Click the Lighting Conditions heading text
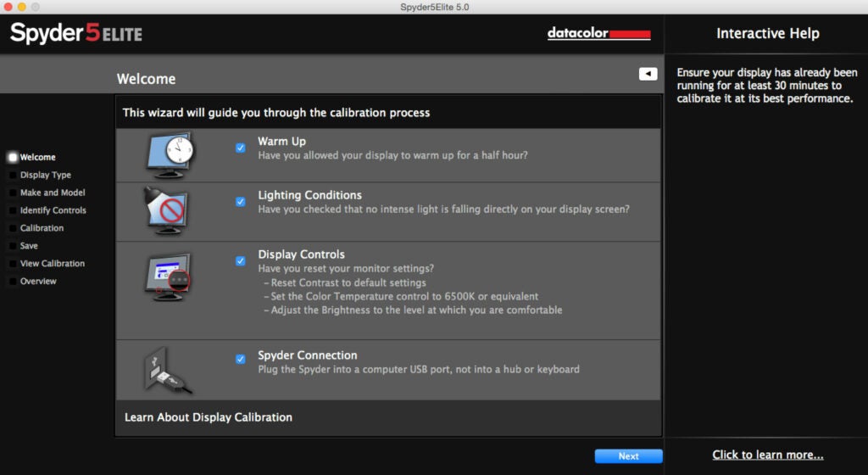 click(309, 195)
